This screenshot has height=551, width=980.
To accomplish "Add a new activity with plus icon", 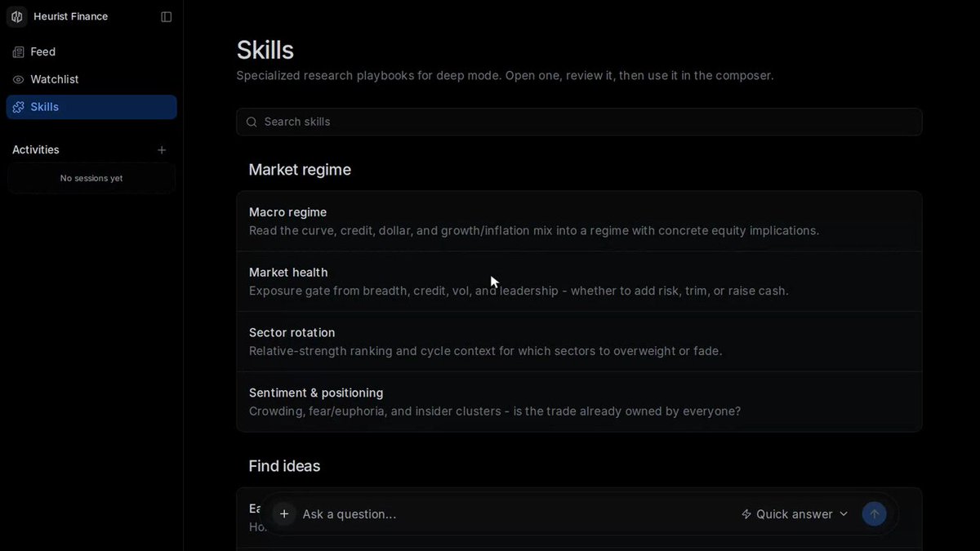I will (x=162, y=150).
